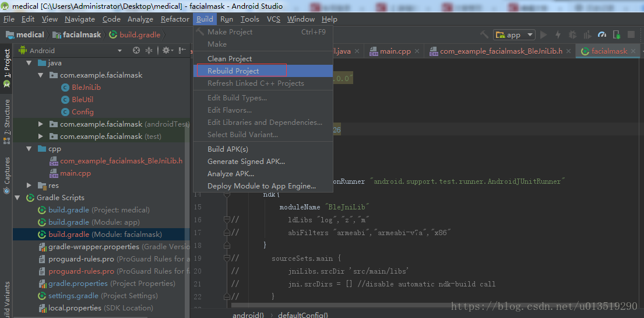Close the main.cpp editor tab
This screenshot has height=318, width=644.
point(417,51)
